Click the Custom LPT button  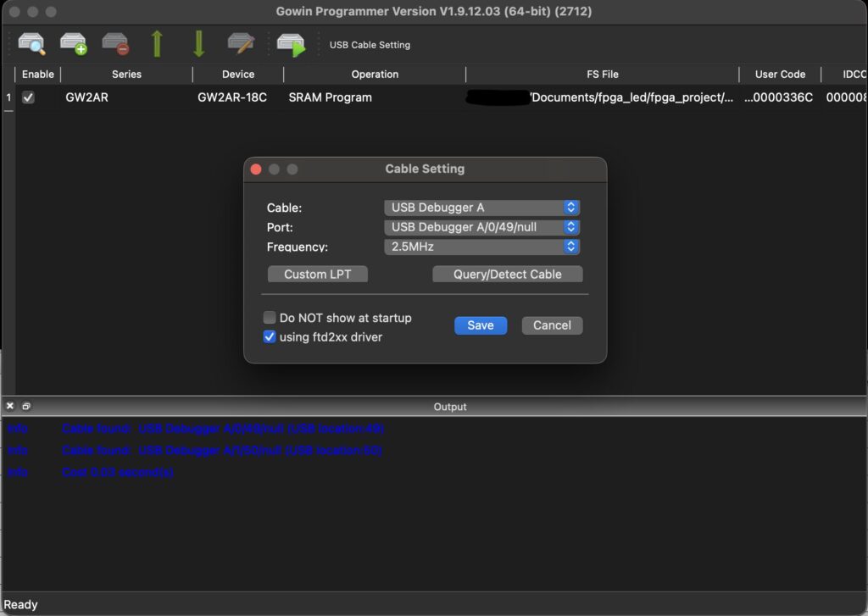click(318, 274)
